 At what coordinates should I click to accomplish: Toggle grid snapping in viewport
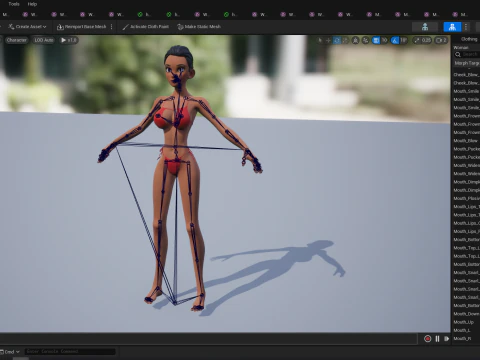(376, 40)
